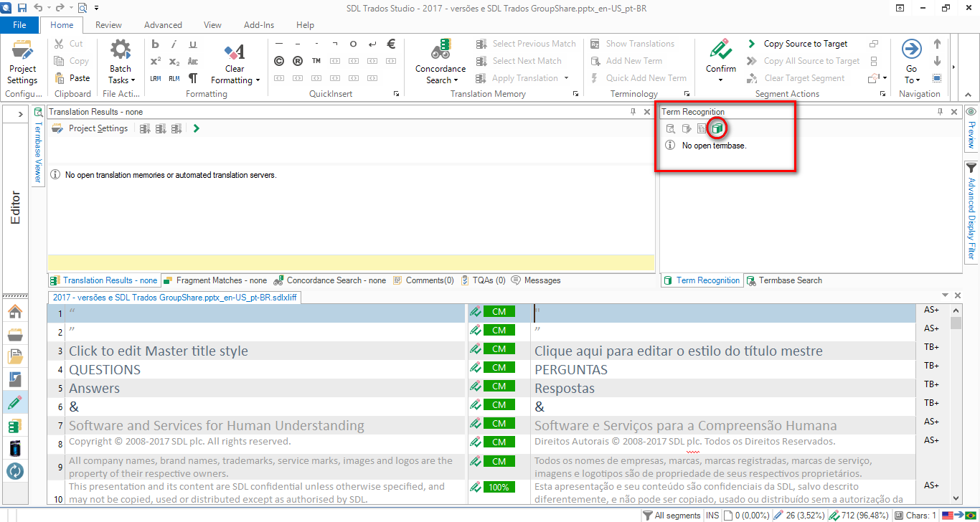Open Project Termbase Settings icon in Term Recognition
The image size is (980, 522).
click(x=717, y=128)
